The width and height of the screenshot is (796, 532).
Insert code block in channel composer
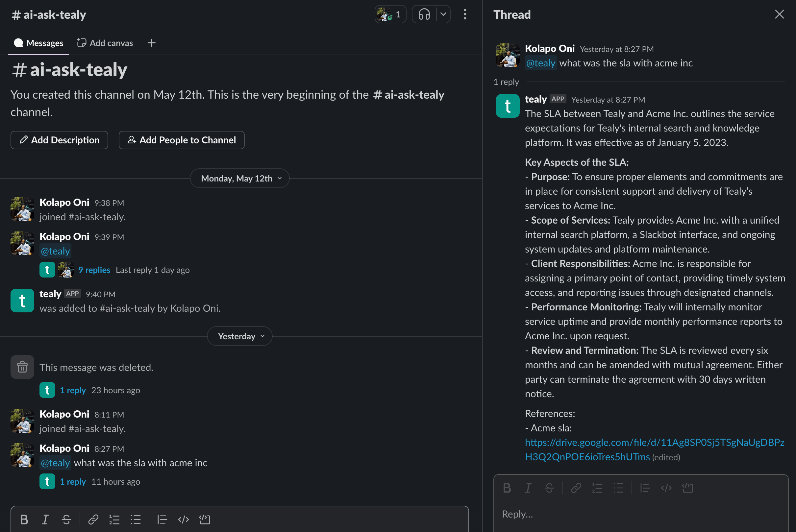tap(205, 520)
